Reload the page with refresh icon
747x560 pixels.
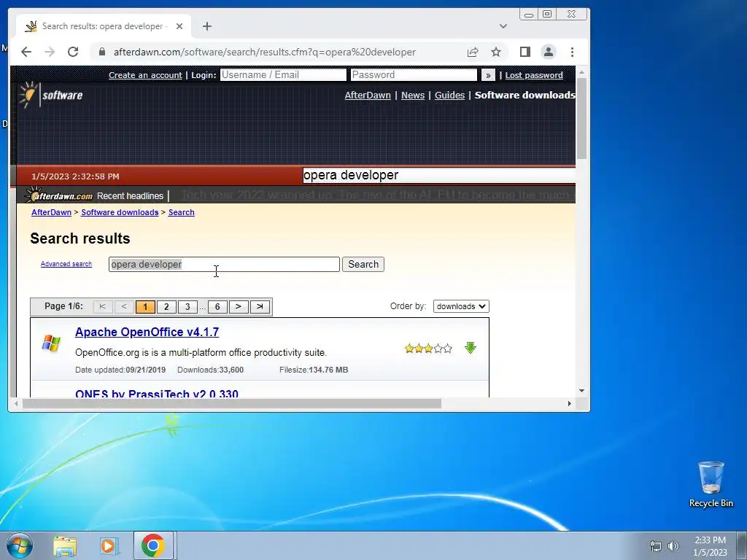tap(73, 52)
